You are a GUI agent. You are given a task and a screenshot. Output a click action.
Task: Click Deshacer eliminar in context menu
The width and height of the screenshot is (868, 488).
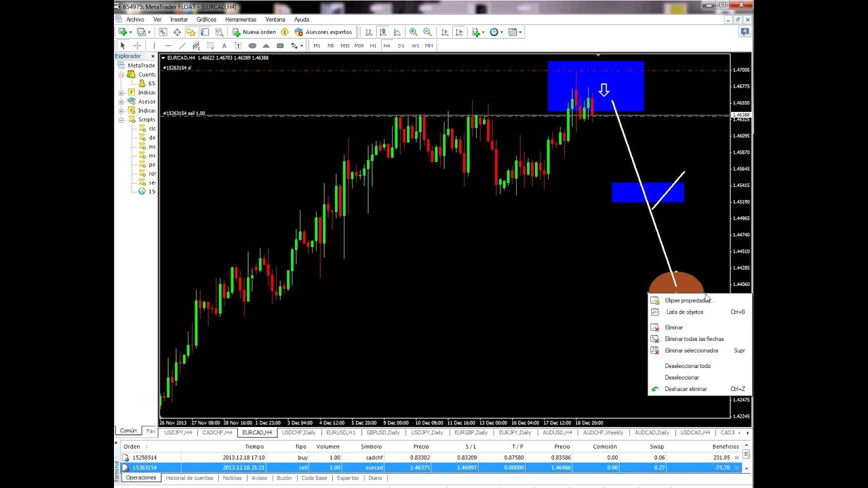pos(699,389)
